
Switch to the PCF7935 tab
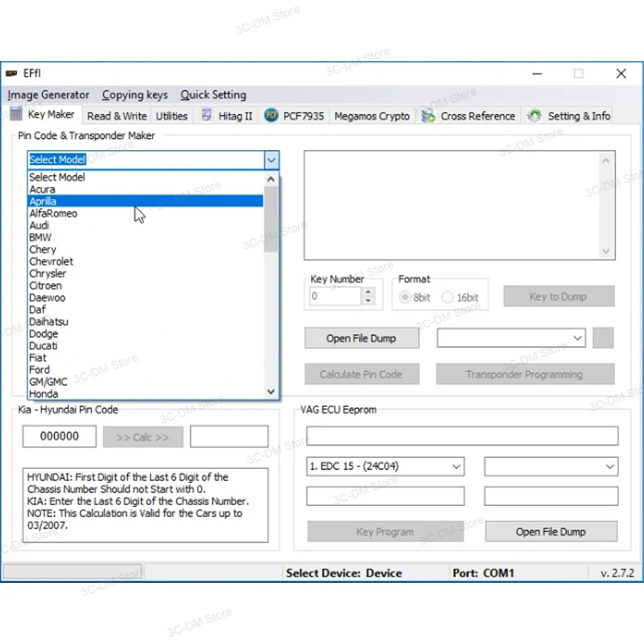[x=294, y=116]
